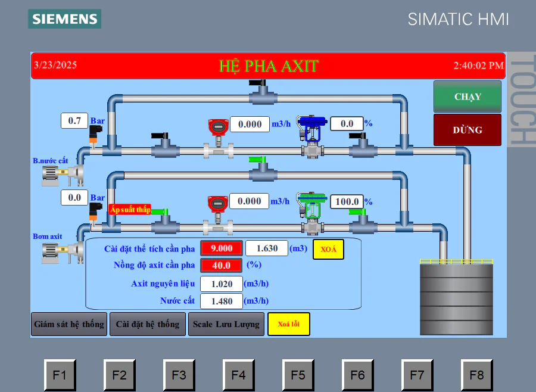Viewport: 536px width, 392px height.
Task: Clear faults with Xoá lỗi button
Action: pyautogui.click(x=289, y=324)
